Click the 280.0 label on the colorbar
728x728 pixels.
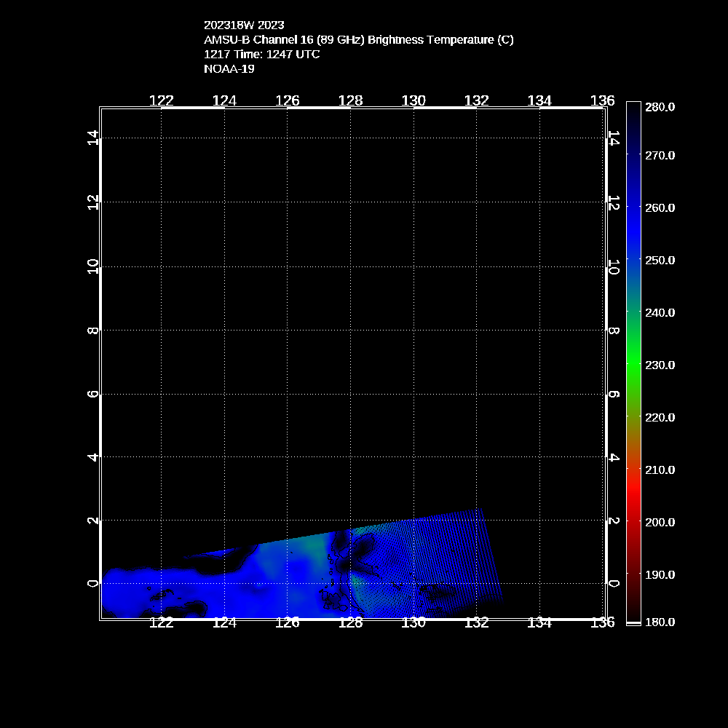[x=660, y=107]
